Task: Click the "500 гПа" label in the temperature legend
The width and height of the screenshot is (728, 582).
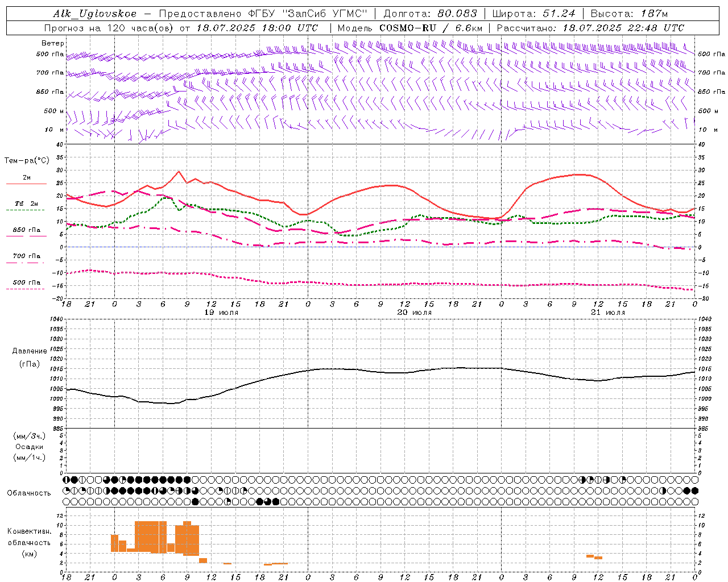Action: (x=27, y=282)
